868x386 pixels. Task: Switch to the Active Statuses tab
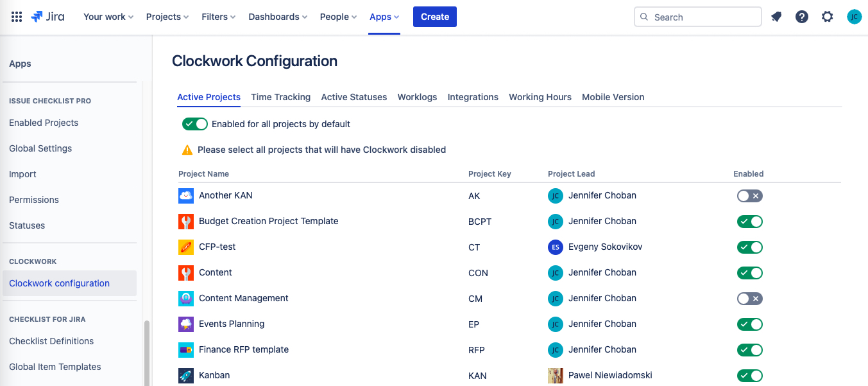point(354,97)
